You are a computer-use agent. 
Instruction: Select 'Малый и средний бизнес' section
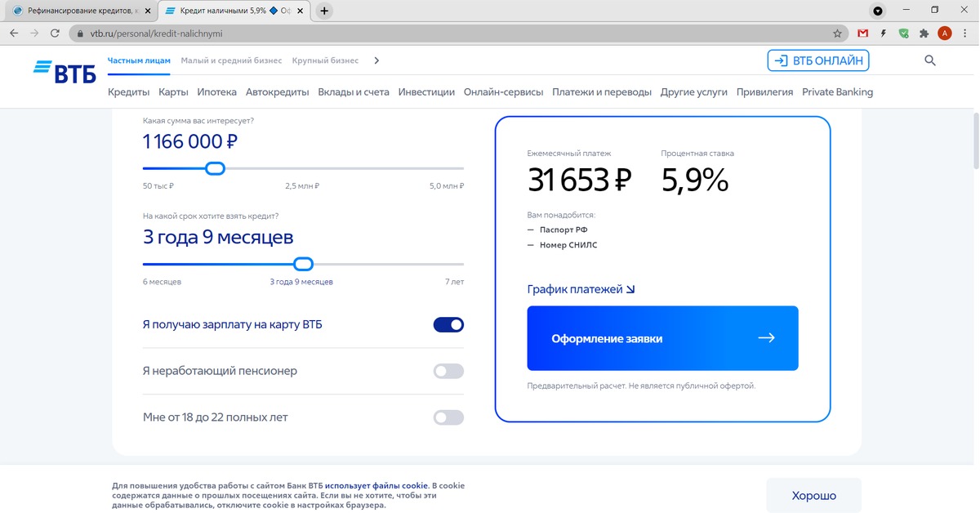231,60
